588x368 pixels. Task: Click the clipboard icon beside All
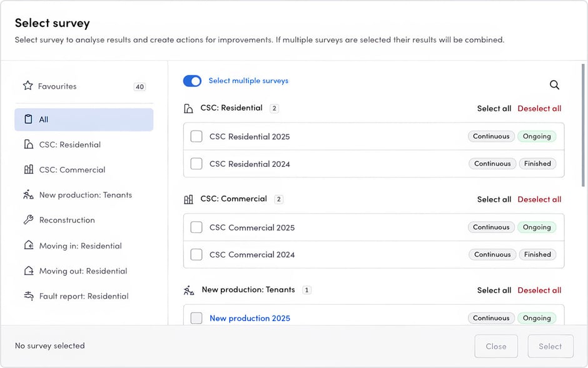[28, 119]
